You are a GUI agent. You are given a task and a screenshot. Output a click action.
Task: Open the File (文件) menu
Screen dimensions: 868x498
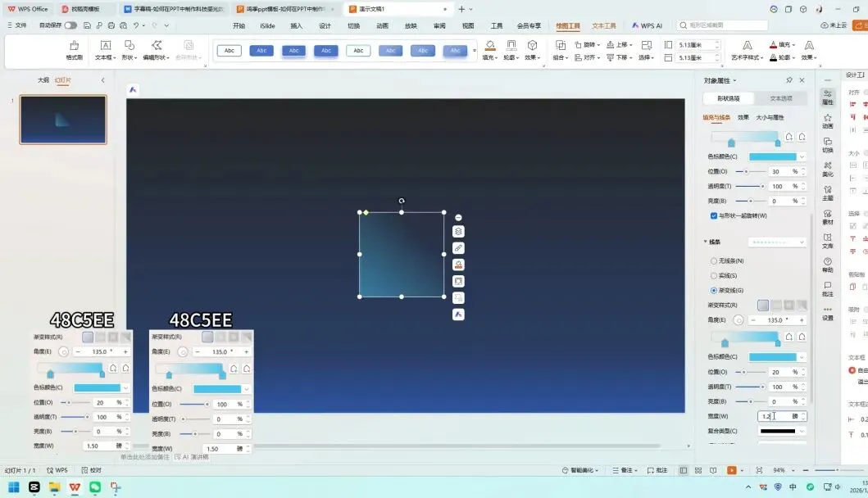(17, 25)
